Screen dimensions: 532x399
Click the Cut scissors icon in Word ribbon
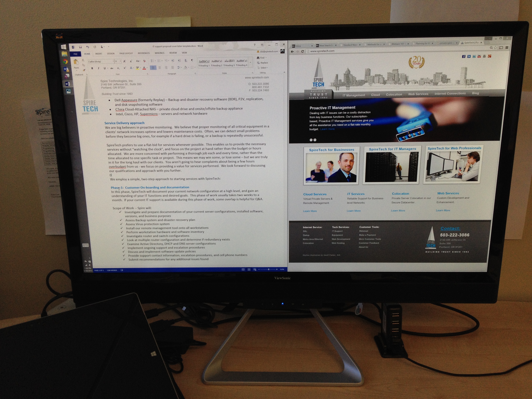83,60
